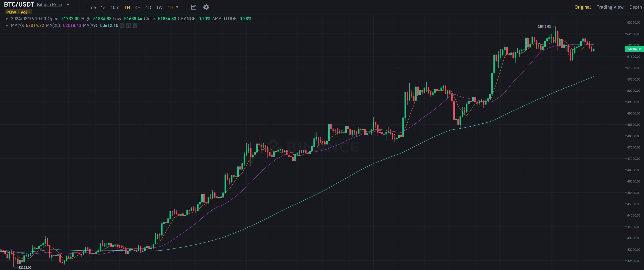The image size is (644, 270).
Task: Toggle MA indicator visibility eye icon
Action: pos(122,26)
